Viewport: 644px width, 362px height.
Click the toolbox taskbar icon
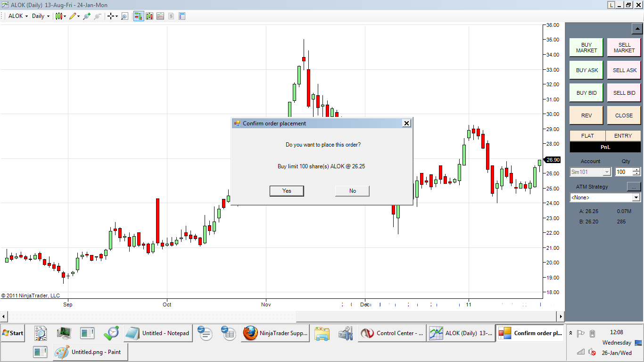tap(346, 333)
